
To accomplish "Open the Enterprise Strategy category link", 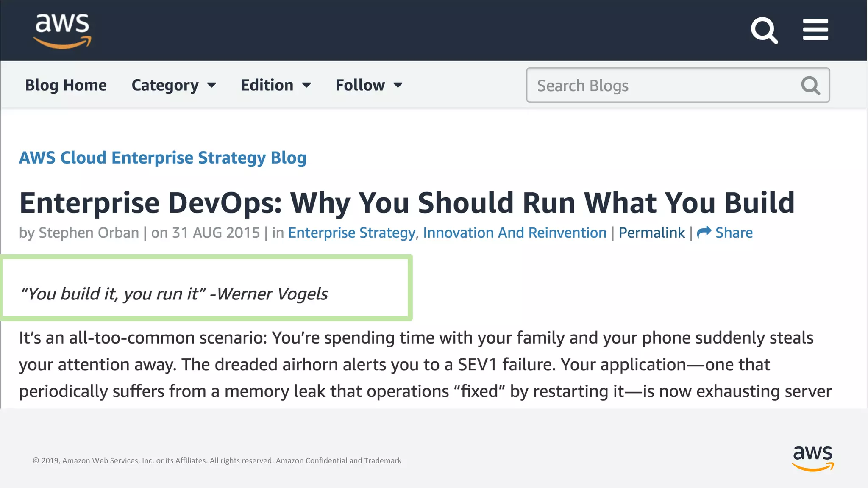I will tap(351, 233).
